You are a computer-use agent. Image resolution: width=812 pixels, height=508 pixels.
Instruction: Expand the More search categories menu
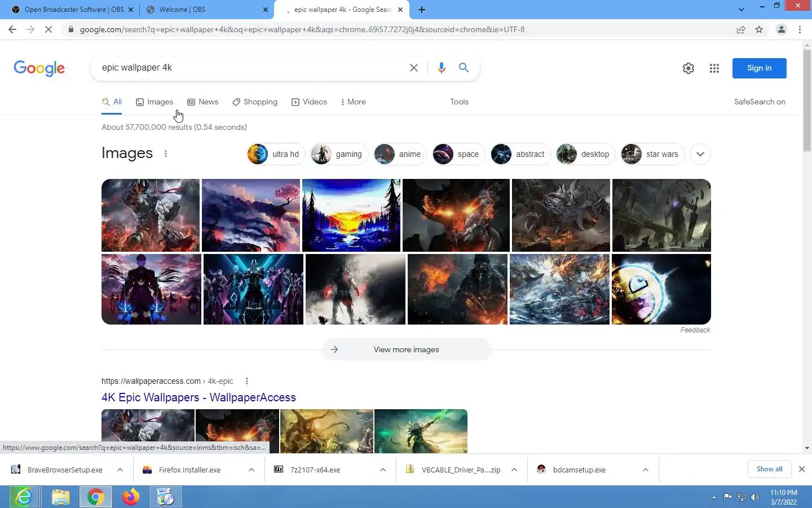pyautogui.click(x=354, y=102)
